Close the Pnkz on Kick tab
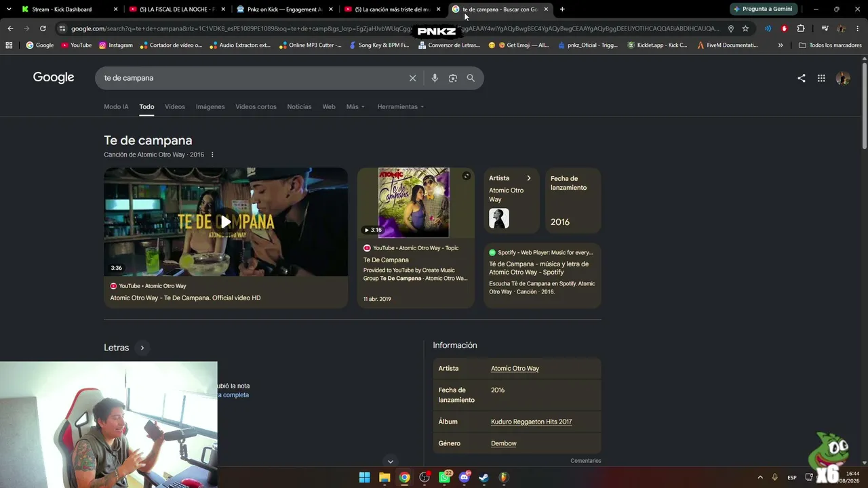868x488 pixels. pos(331,9)
